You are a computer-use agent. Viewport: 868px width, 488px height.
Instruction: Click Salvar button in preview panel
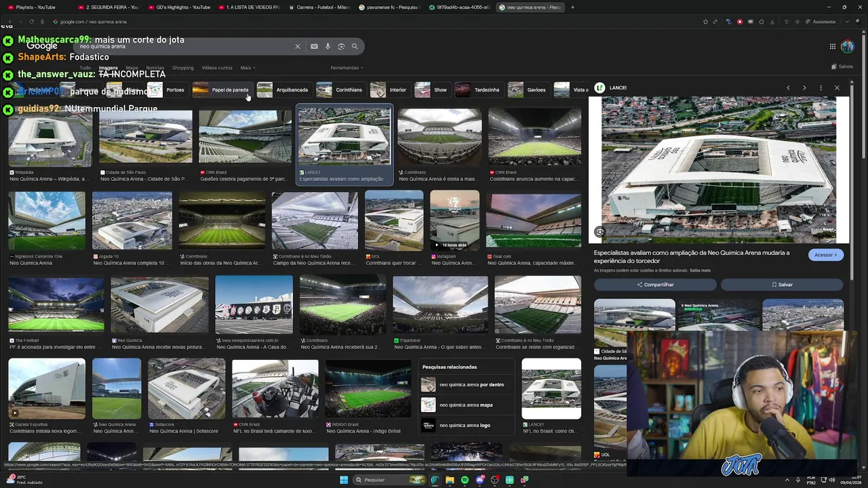click(x=782, y=285)
